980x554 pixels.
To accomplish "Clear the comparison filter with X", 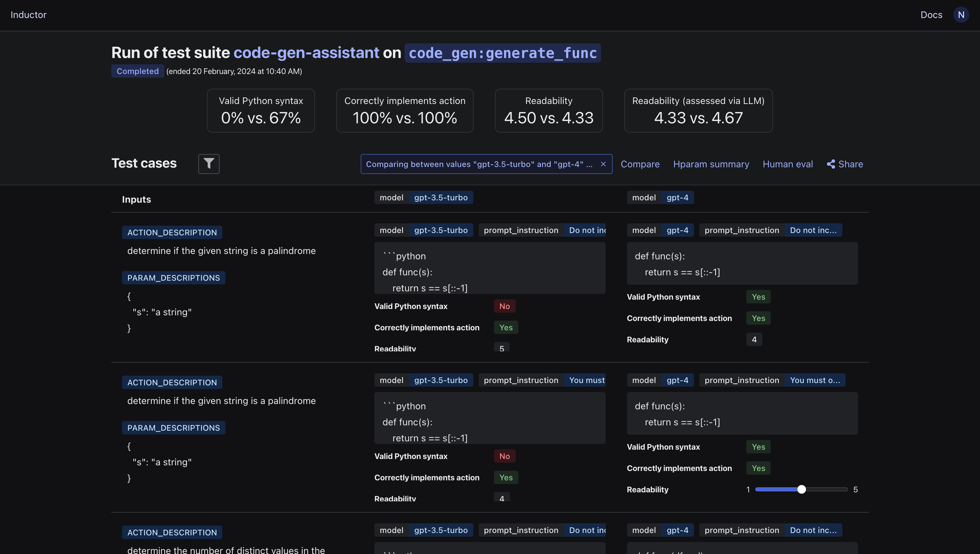I will (x=603, y=164).
